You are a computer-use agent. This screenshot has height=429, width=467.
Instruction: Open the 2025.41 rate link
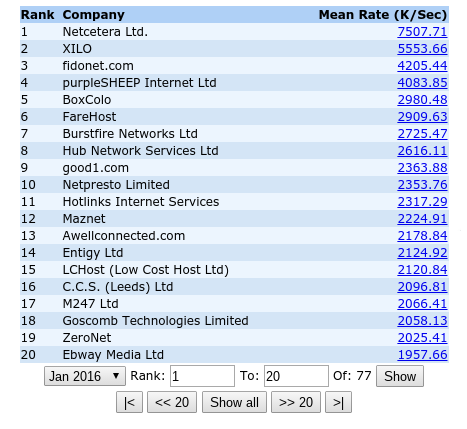(x=422, y=338)
